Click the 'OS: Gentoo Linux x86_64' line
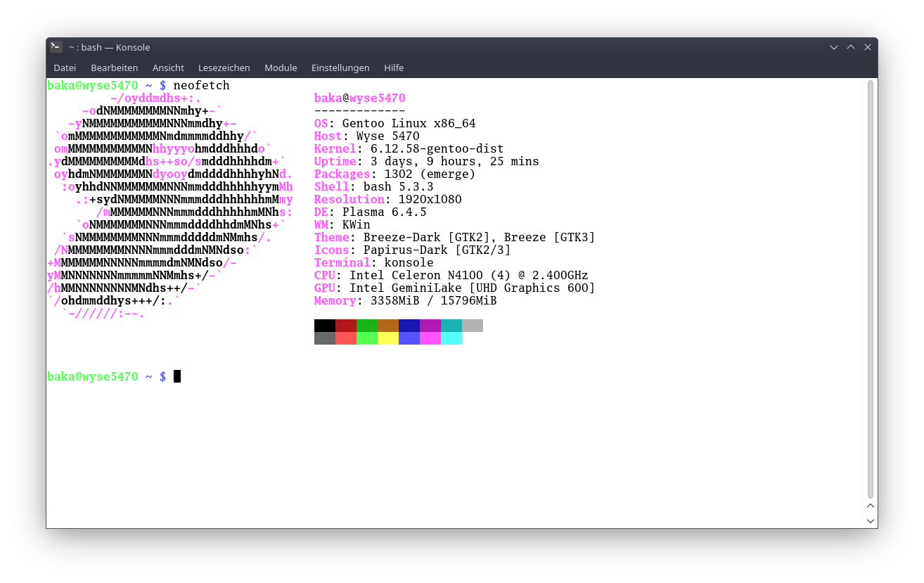 click(x=395, y=124)
